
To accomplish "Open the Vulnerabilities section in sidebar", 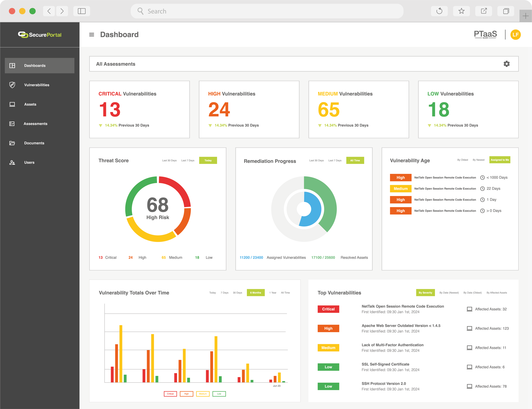I will (37, 85).
